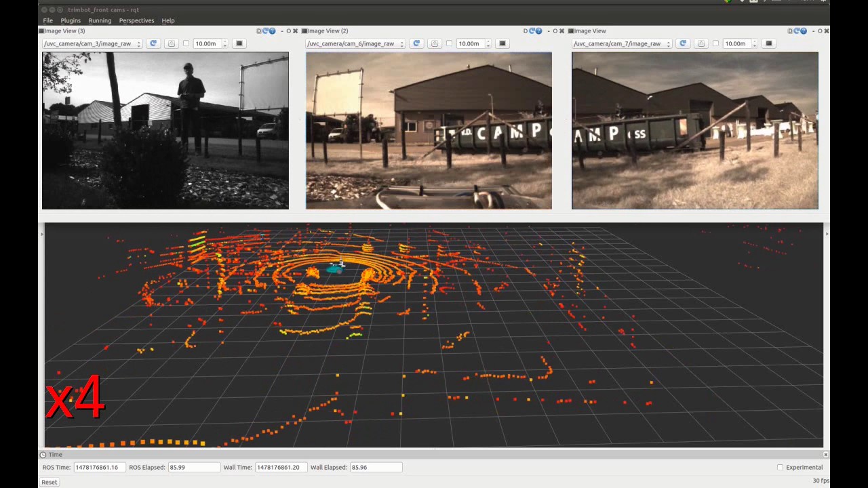Open the Perspectives menu

[136, 20]
